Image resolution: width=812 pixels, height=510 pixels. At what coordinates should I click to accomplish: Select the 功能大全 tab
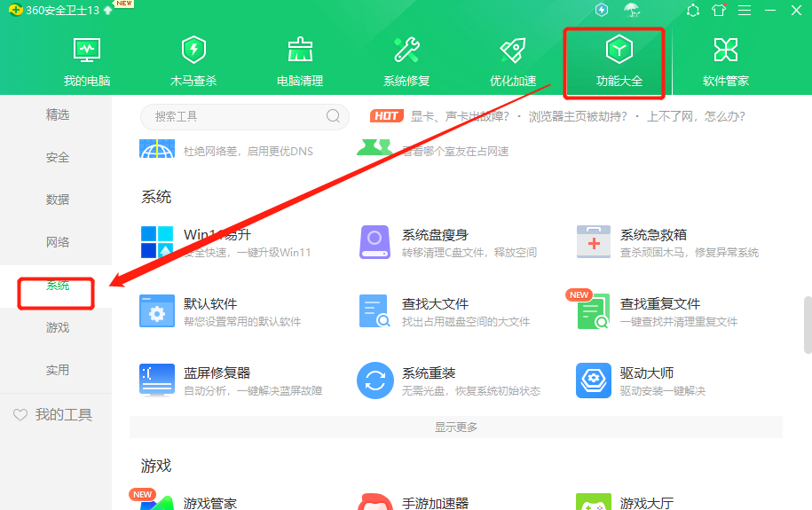tap(619, 61)
